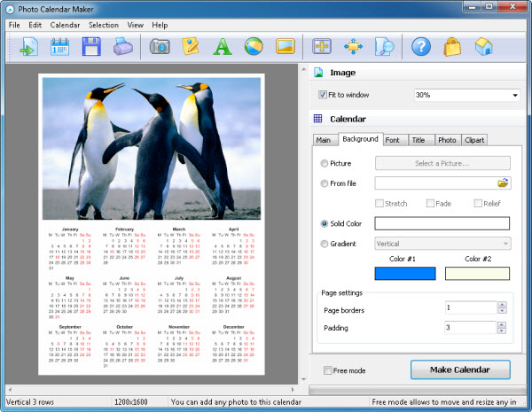This screenshot has width=532, height=412.
Task: Increase the Page borders value
Action: click(502, 305)
